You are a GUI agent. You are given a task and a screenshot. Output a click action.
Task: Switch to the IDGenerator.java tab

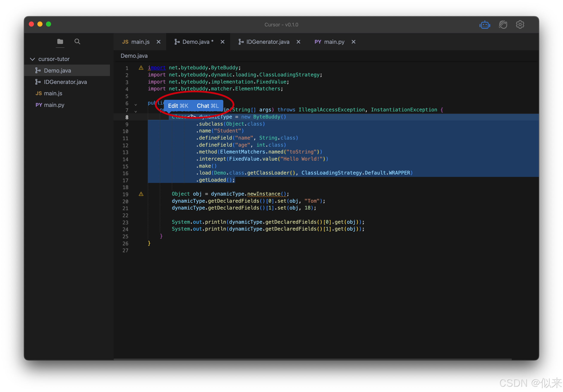click(268, 42)
